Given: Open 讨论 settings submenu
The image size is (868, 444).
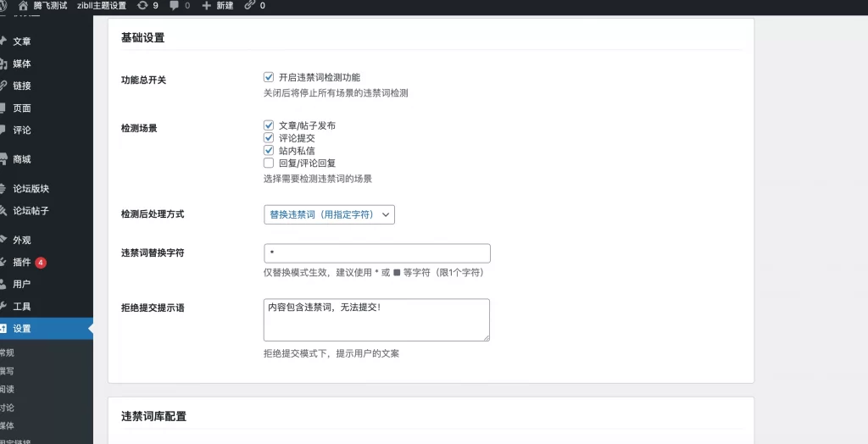Looking at the screenshot, I should [x=7, y=408].
